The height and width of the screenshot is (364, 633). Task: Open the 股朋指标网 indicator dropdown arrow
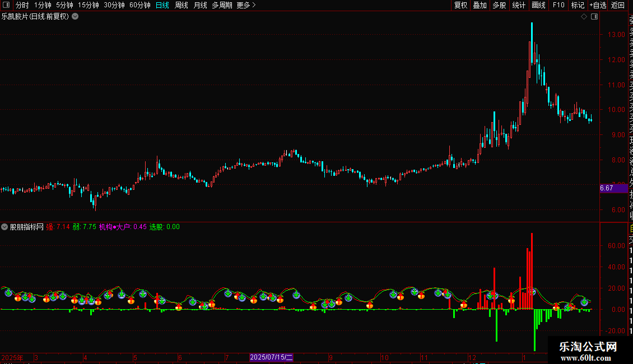tap(4, 227)
